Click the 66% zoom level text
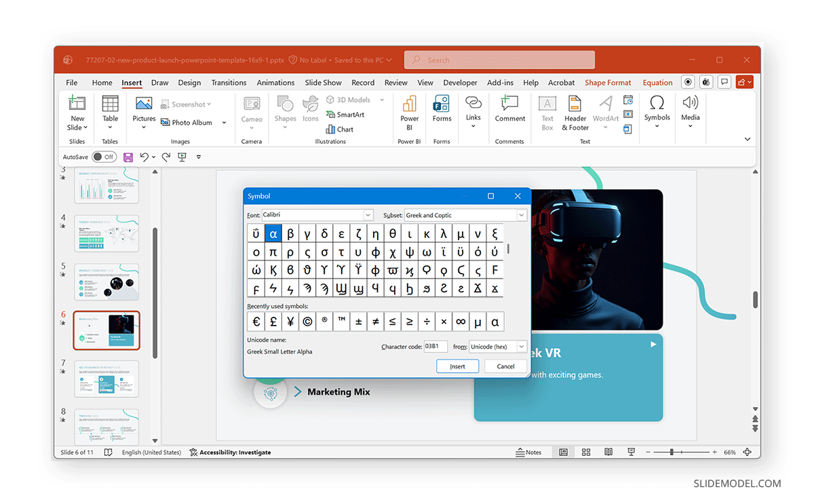814x504 pixels. (730, 452)
